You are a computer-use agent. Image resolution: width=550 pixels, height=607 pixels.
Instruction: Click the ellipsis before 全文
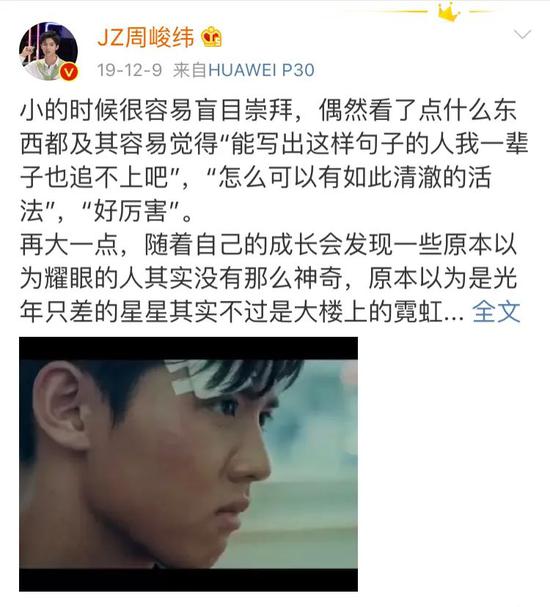point(454,317)
